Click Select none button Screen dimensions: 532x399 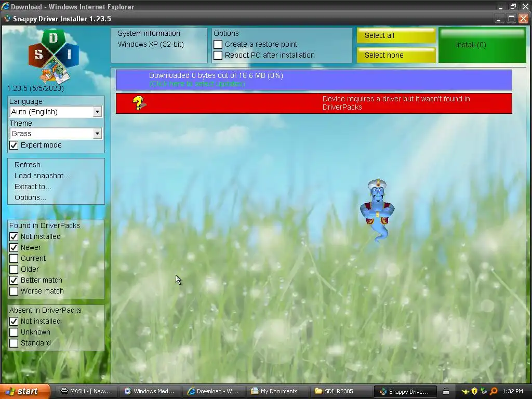[396, 55]
